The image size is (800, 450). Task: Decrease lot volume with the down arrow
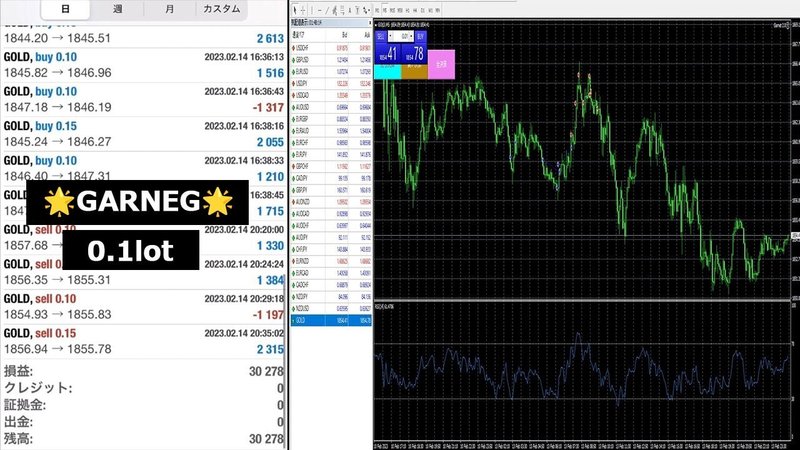tap(390, 36)
